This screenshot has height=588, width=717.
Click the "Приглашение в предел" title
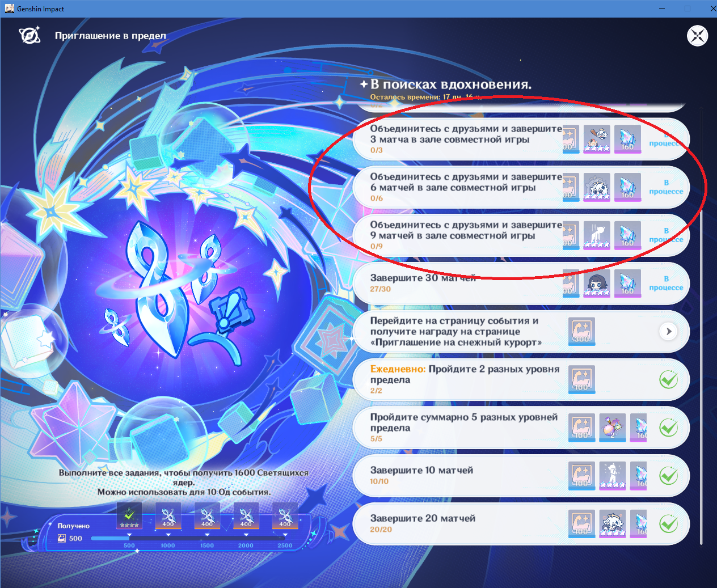(x=111, y=36)
